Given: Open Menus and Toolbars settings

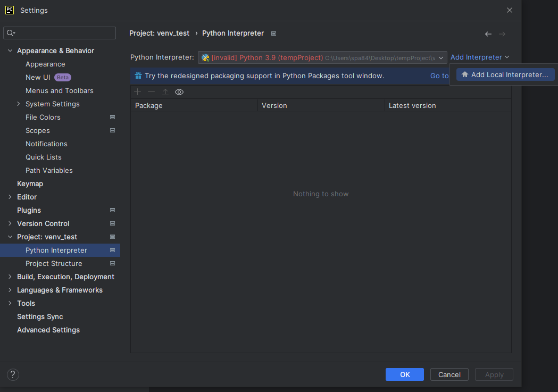Looking at the screenshot, I should coord(60,91).
